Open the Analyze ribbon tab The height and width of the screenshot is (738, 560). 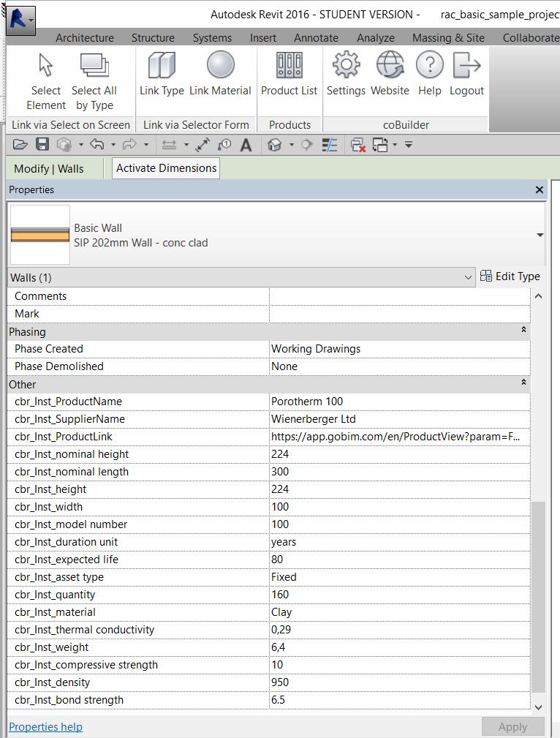tap(376, 37)
